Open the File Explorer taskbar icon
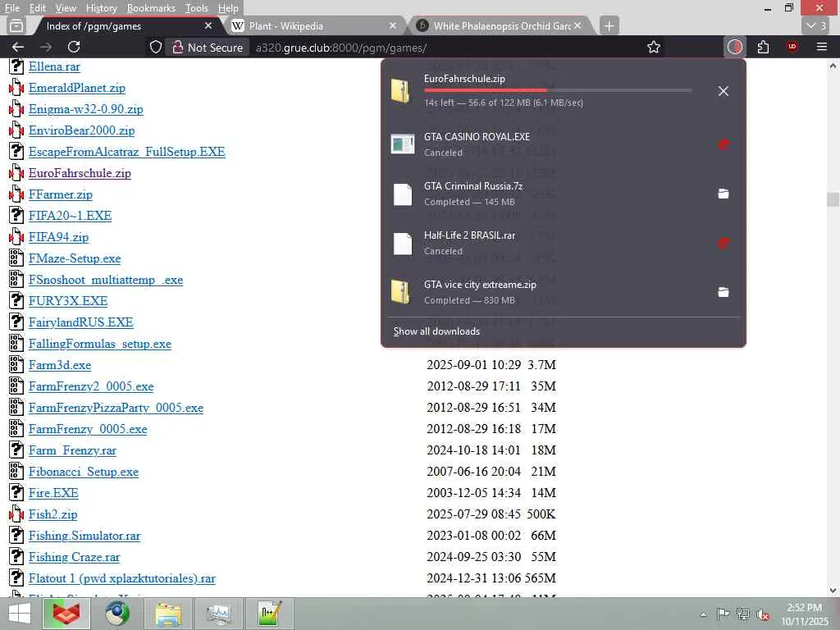Image resolution: width=840 pixels, height=630 pixels. [167, 614]
